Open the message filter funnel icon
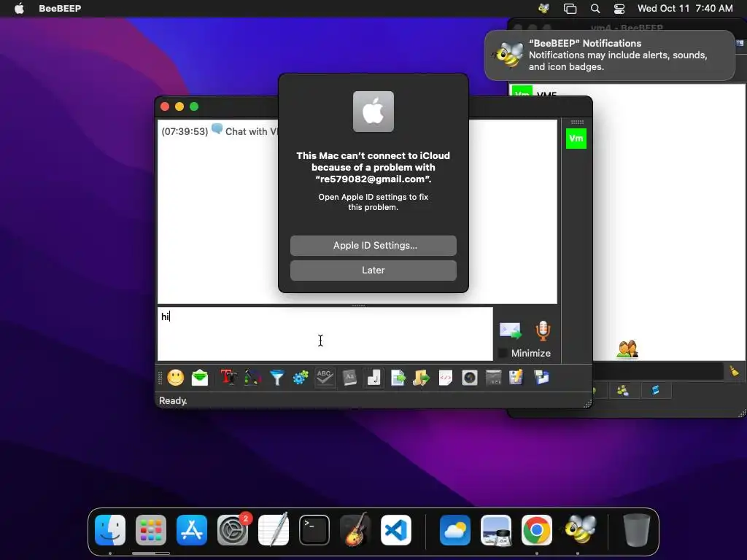The height and width of the screenshot is (560, 747). coord(276,378)
